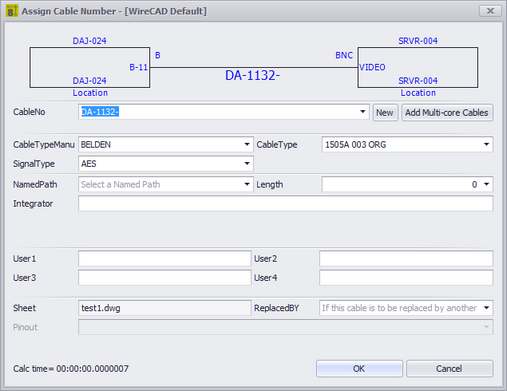Click the User1 text field
The image size is (507, 391).
pyautogui.click(x=165, y=259)
